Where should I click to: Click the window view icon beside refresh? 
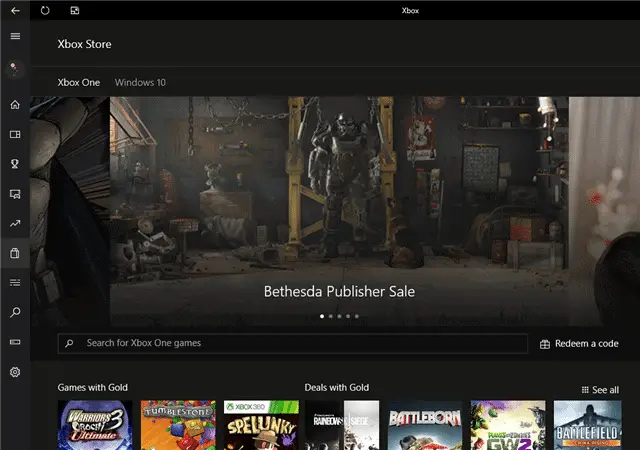75,11
